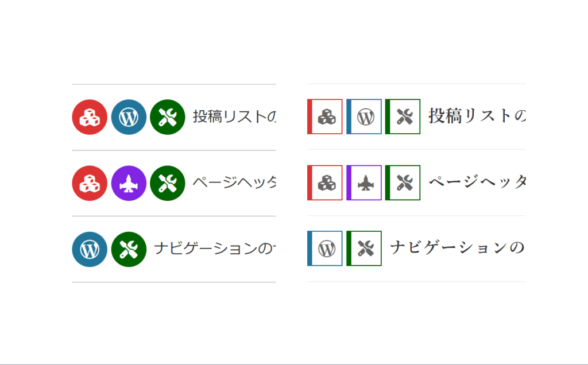Viewport: 588px width, 365px height.
Task: Select the purple-bordered square fighter jet icon
Action: click(x=365, y=182)
